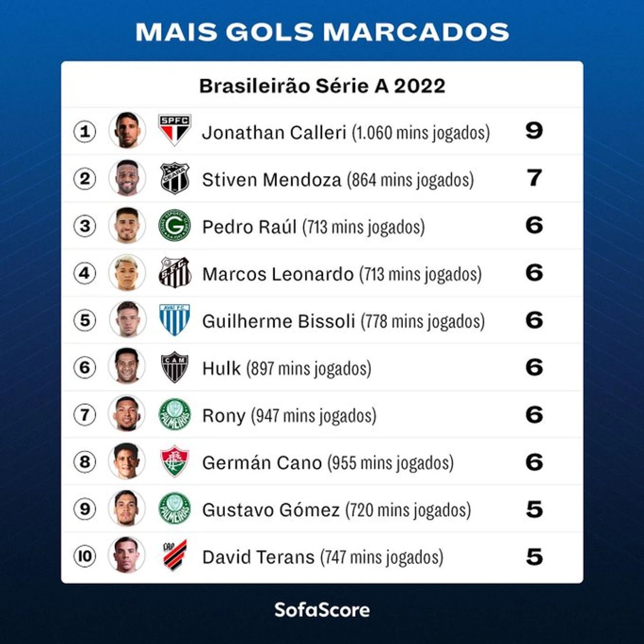Click the Palmeiras crest beside Gustavo Gómez

click(175, 509)
